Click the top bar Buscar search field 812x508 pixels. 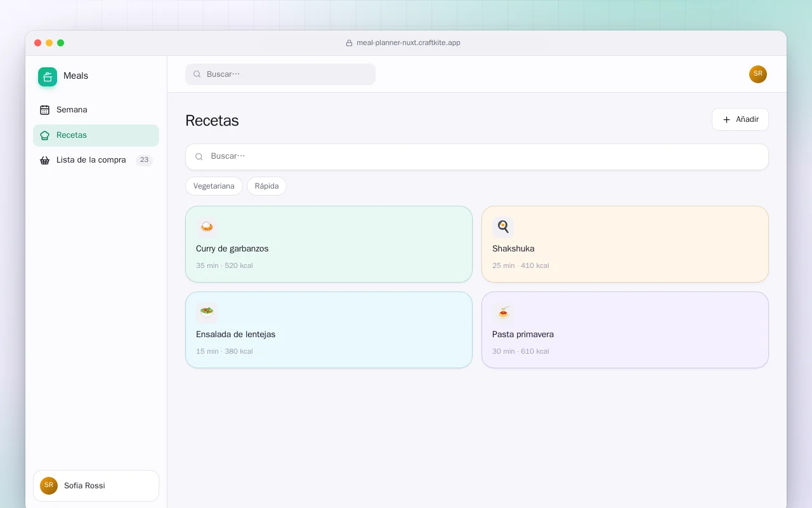280,74
